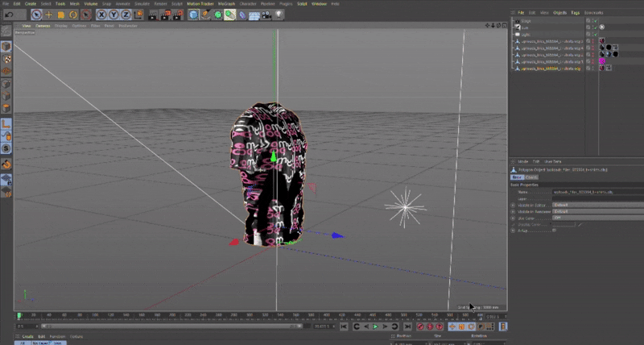
Task: Switch to the Coord. tab
Action: (x=532, y=177)
